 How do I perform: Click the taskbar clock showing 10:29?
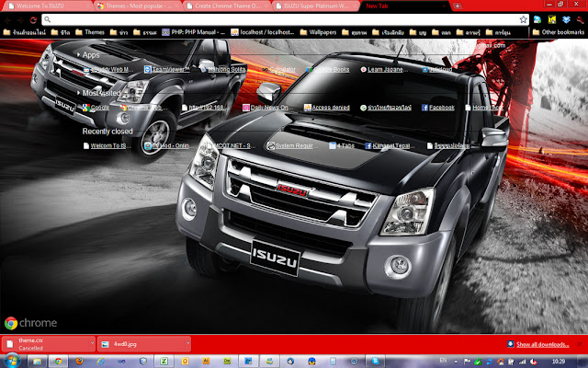point(558,362)
